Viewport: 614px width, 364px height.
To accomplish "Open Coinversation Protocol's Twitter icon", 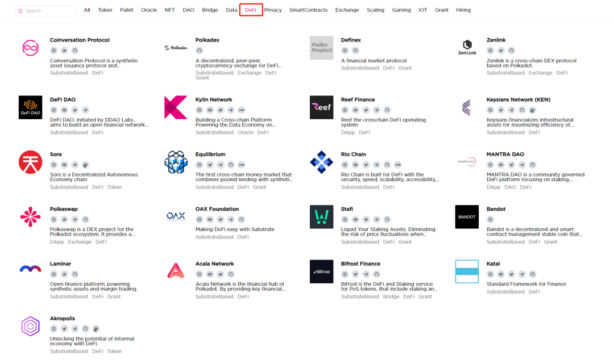I will (64, 51).
